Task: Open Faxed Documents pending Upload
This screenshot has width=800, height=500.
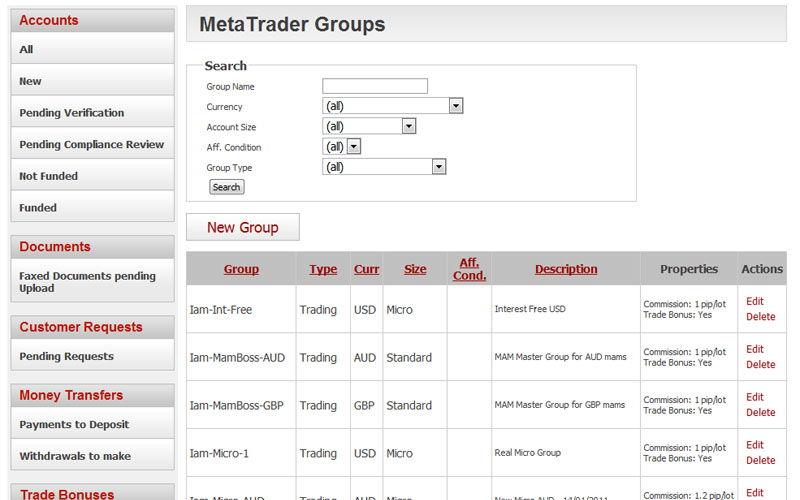Action: tap(92, 281)
